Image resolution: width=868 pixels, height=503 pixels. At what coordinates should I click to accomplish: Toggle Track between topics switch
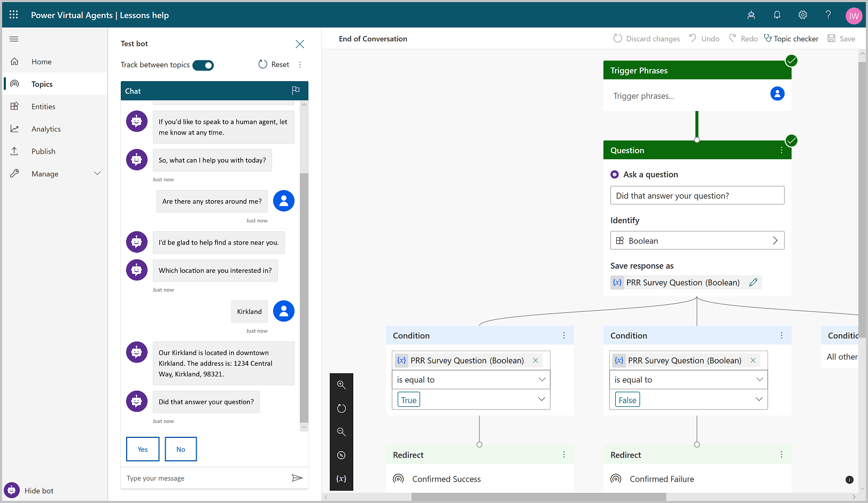click(203, 65)
